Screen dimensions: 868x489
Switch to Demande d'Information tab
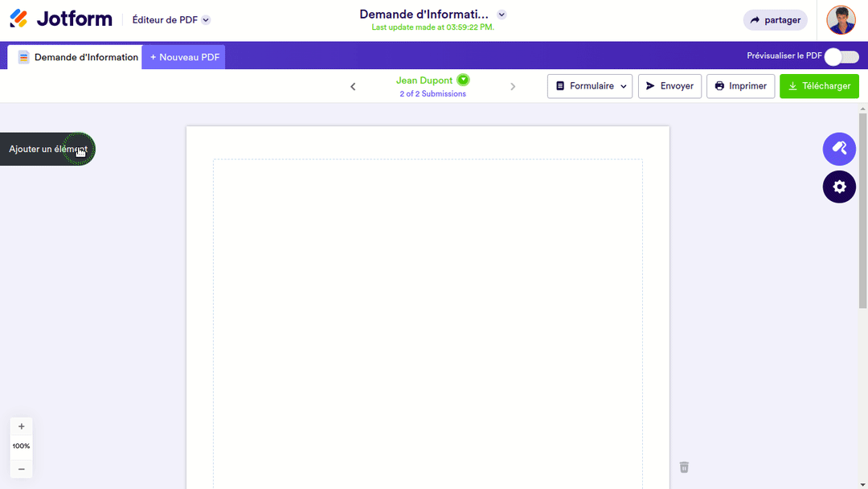(78, 57)
